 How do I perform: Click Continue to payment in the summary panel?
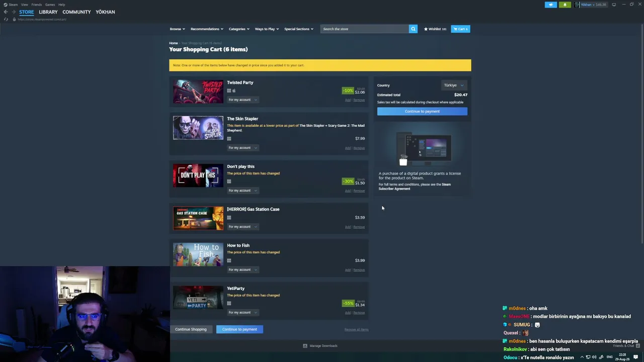point(422,111)
